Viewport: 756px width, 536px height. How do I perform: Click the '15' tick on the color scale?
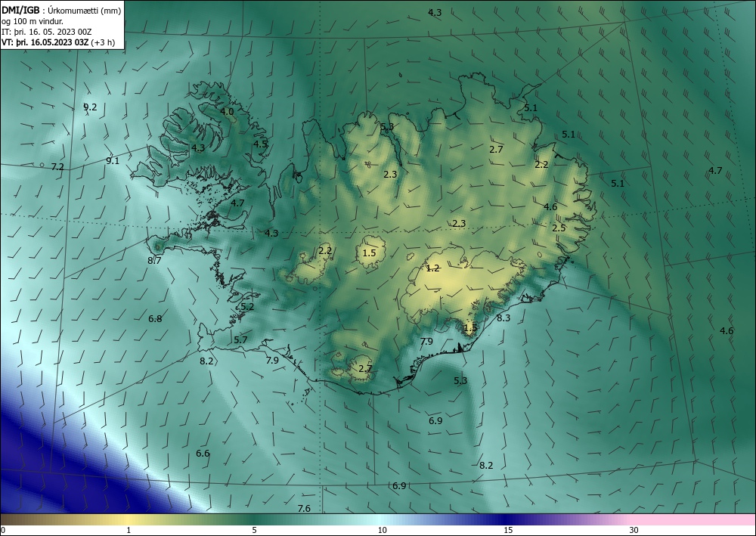pyautogui.click(x=508, y=530)
